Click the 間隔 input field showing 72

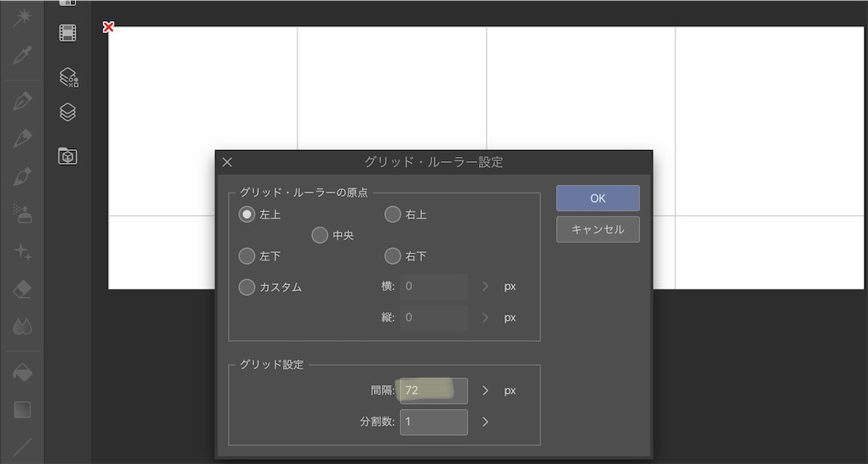coord(434,390)
